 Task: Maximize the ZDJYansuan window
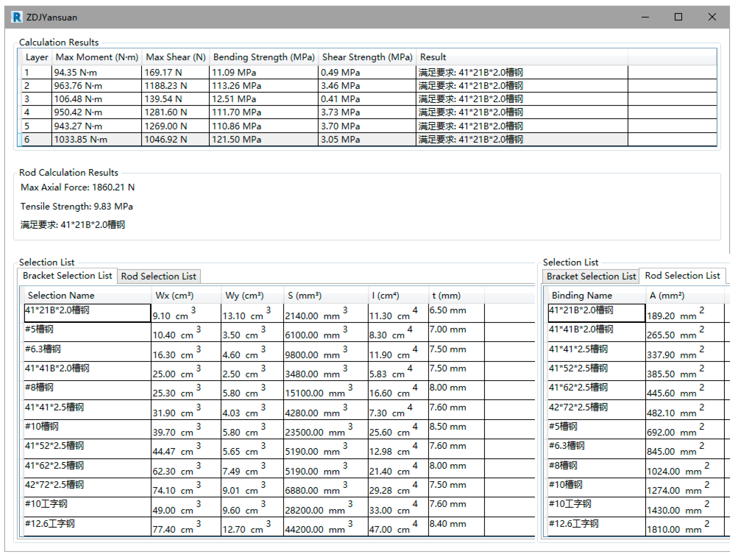(x=678, y=17)
